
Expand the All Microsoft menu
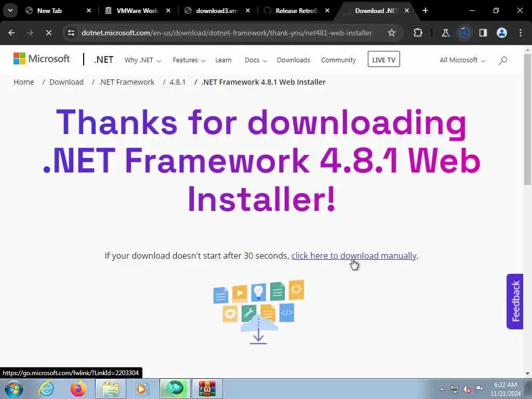(462, 60)
